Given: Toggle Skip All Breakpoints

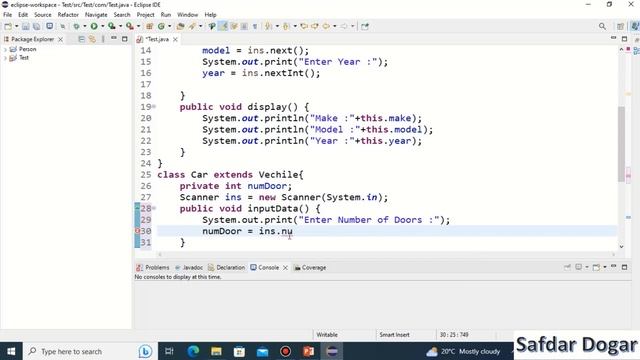Looking at the screenshot, I should click(62, 26).
